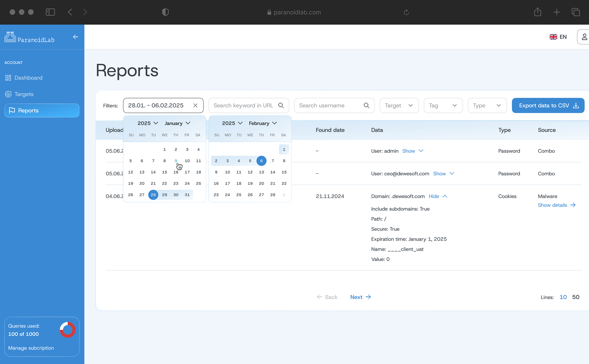Hide the .dewesoft.com cookie details
Screen dimensions: 589x364
point(438,196)
